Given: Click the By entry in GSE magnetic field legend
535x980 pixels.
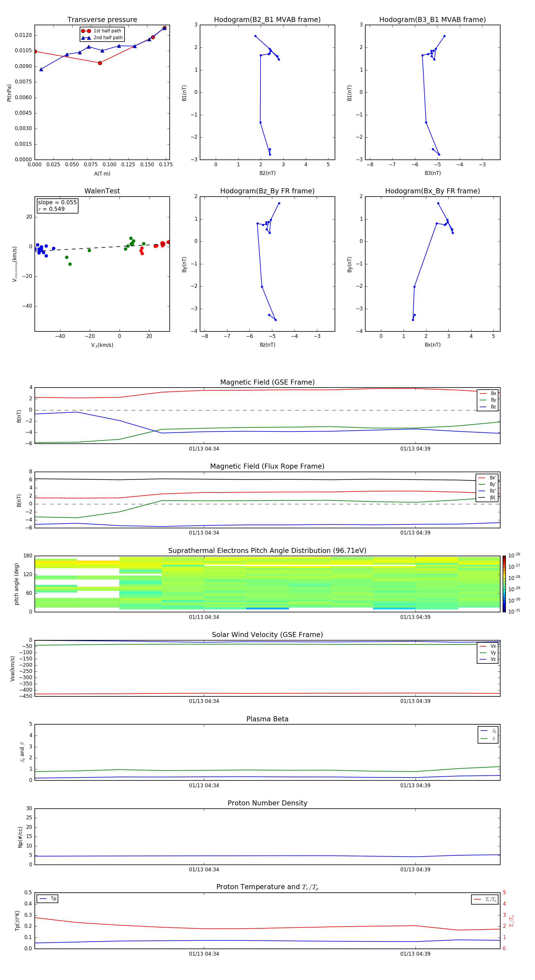Looking at the screenshot, I should (x=488, y=400).
